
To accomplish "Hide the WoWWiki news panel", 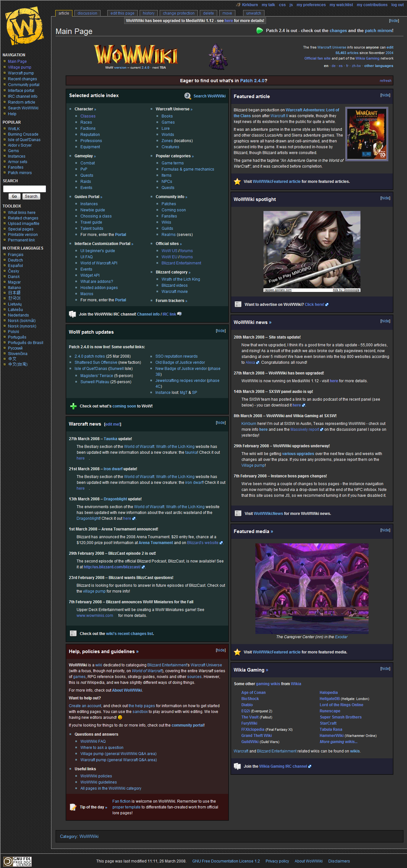I will click(x=385, y=321).
